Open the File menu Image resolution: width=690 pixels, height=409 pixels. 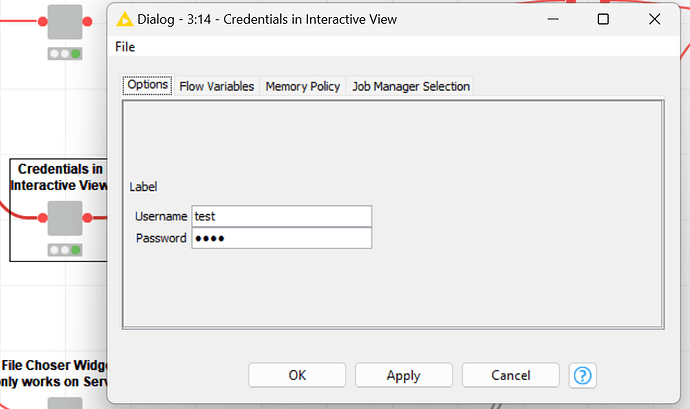[x=125, y=47]
